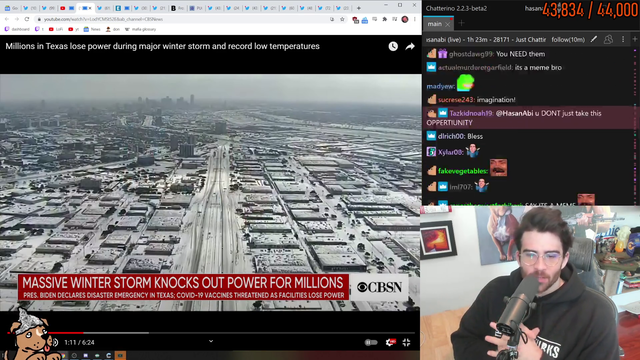The height and width of the screenshot is (360, 640).
Task: Add a new split in Chatterino
Action: [x=635, y=39]
